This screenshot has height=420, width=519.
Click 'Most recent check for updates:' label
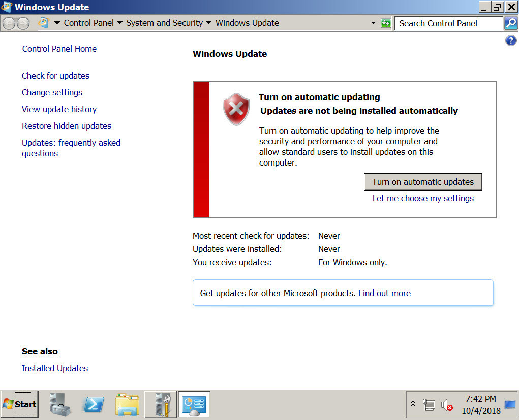point(251,236)
